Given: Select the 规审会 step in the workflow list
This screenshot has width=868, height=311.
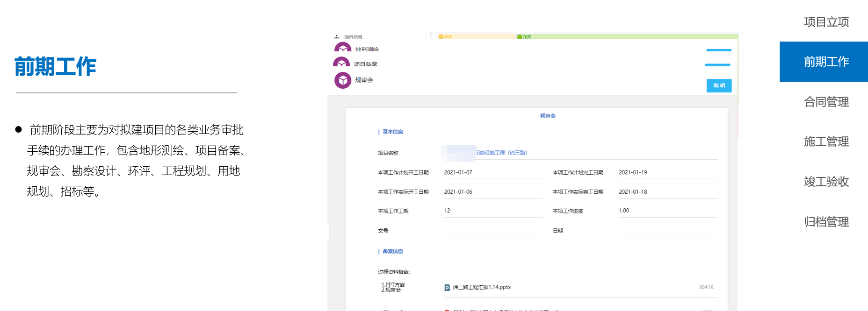Looking at the screenshot, I should [364, 80].
